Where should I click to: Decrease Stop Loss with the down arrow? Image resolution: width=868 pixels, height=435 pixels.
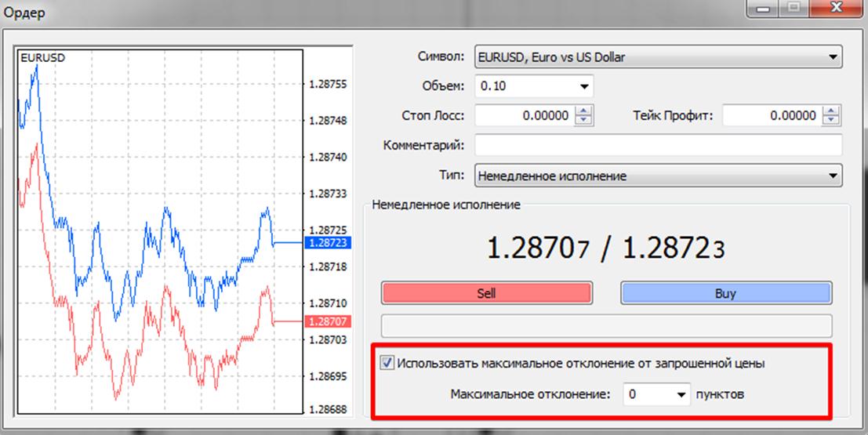(x=583, y=120)
